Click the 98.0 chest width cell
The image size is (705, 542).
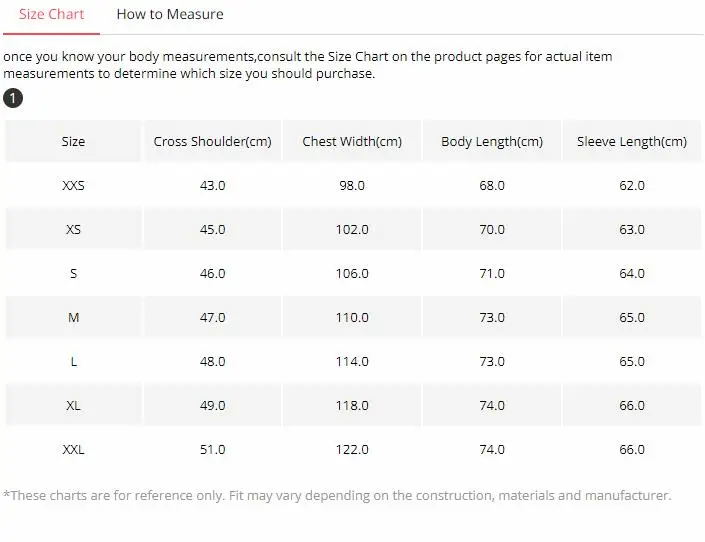tap(352, 186)
